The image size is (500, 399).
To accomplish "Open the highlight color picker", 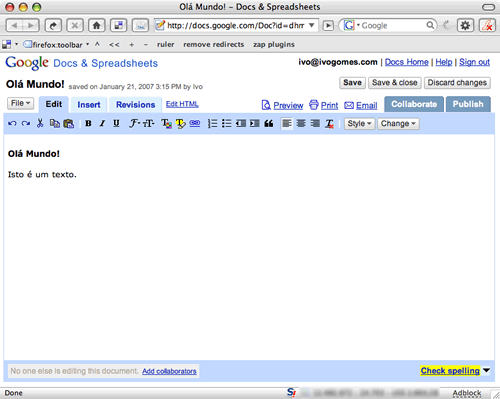I will [x=180, y=124].
